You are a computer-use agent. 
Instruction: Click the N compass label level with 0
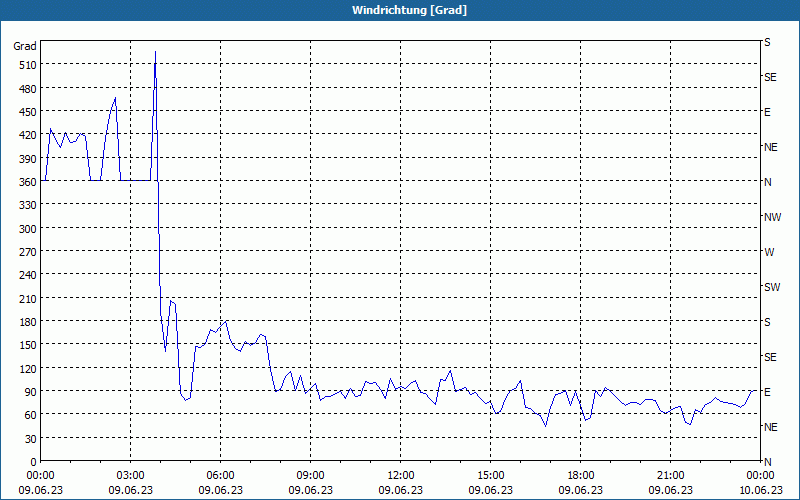[768, 462]
